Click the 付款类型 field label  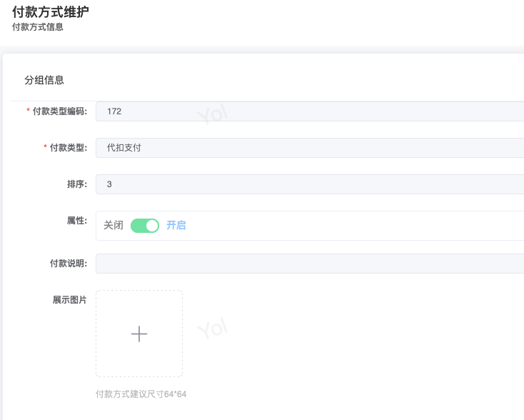click(x=69, y=148)
